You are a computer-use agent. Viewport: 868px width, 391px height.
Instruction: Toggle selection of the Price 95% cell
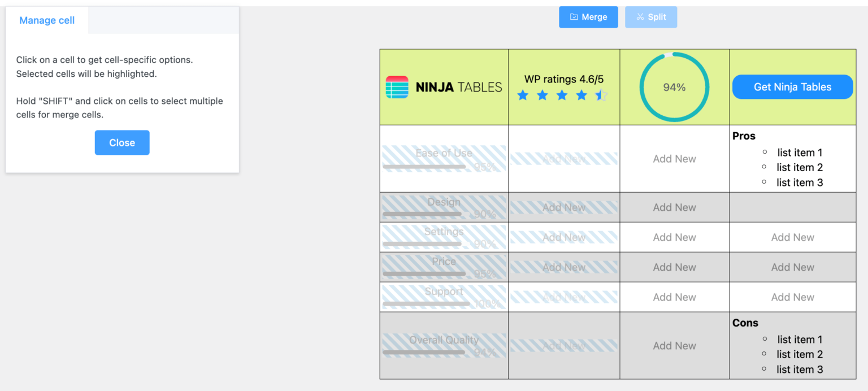click(x=444, y=267)
